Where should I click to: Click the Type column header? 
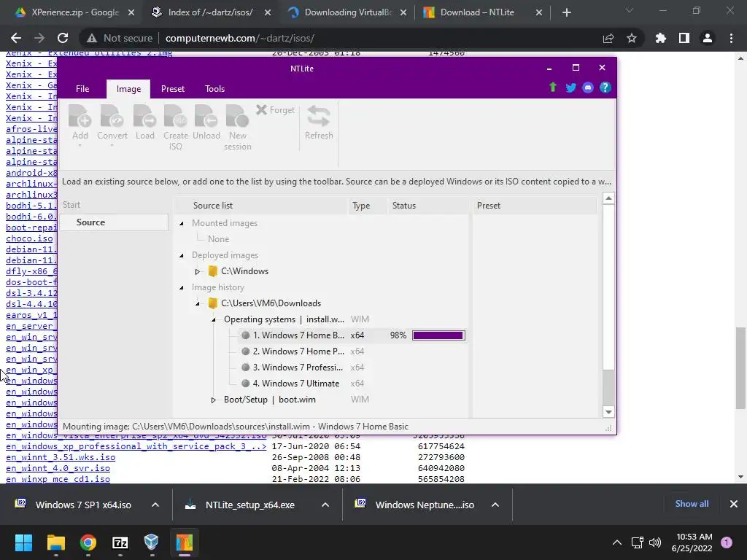click(x=368, y=206)
